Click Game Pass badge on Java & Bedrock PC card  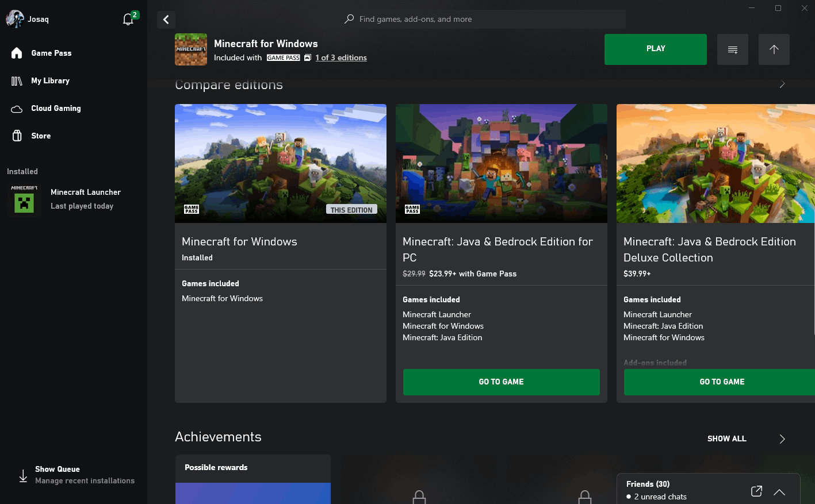pyautogui.click(x=412, y=209)
